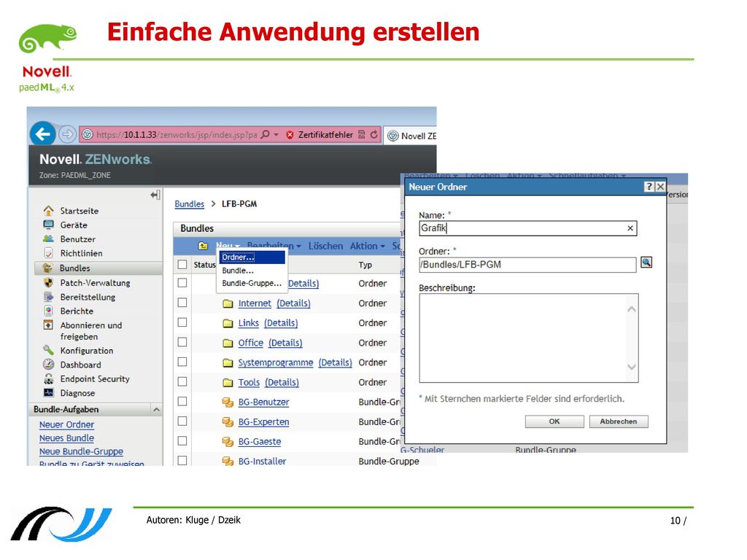Click the folder icon beside Office
747x560 pixels.
point(228,343)
